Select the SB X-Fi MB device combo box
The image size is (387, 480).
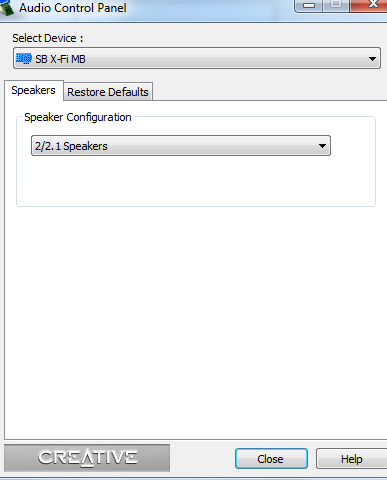[197, 58]
